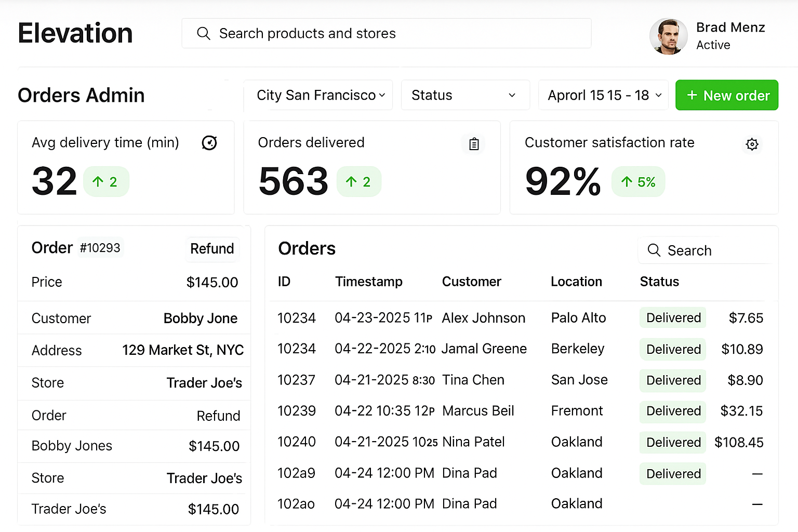
Task: Click Brad Menz profile avatar
Action: click(668, 36)
